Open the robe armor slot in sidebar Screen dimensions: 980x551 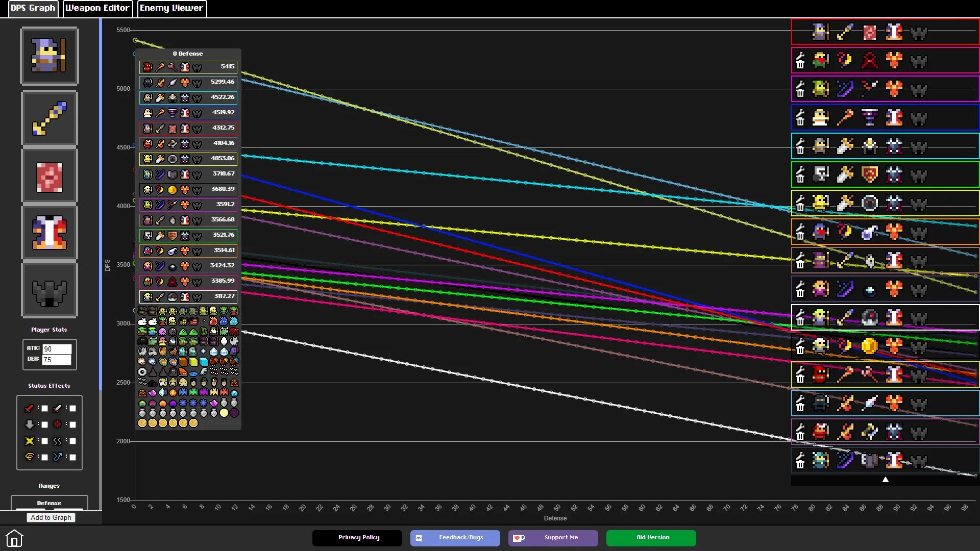point(50,233)
